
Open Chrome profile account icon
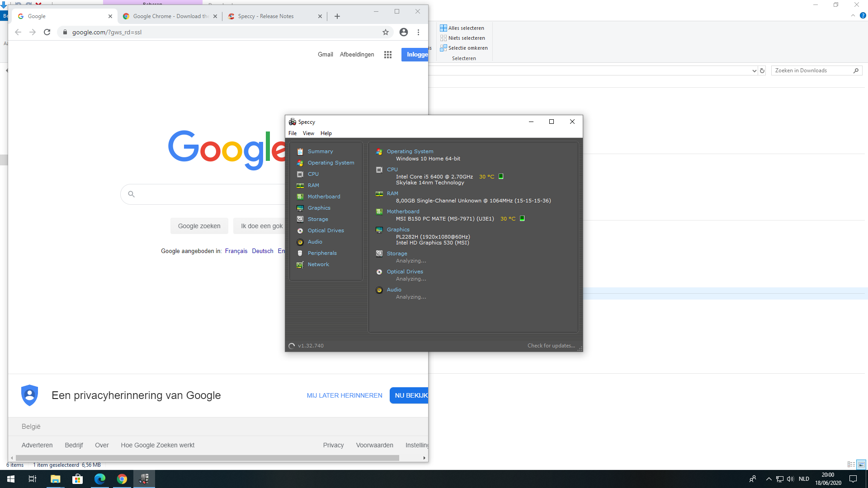pos(404,32)
